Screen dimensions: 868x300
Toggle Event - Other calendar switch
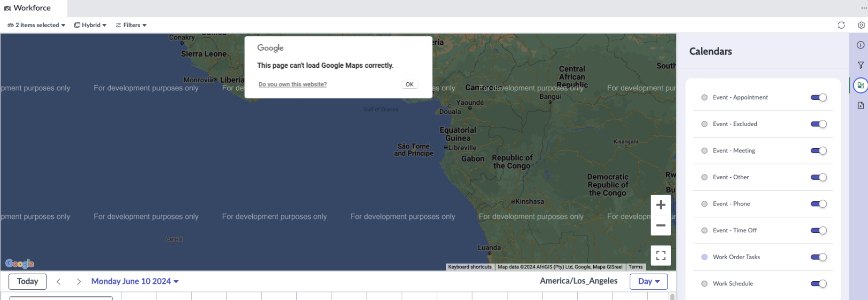[819, 177]
